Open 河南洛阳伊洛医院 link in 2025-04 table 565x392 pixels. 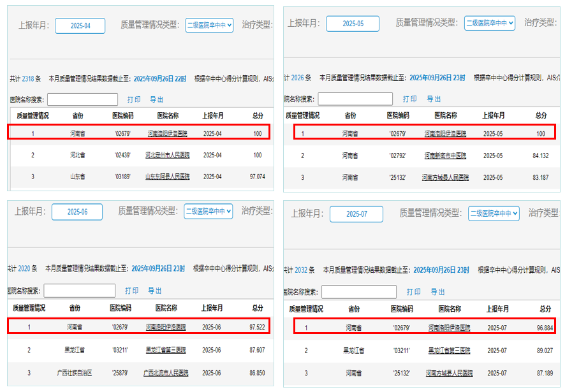pyautogui.click(x=168, y=134)
